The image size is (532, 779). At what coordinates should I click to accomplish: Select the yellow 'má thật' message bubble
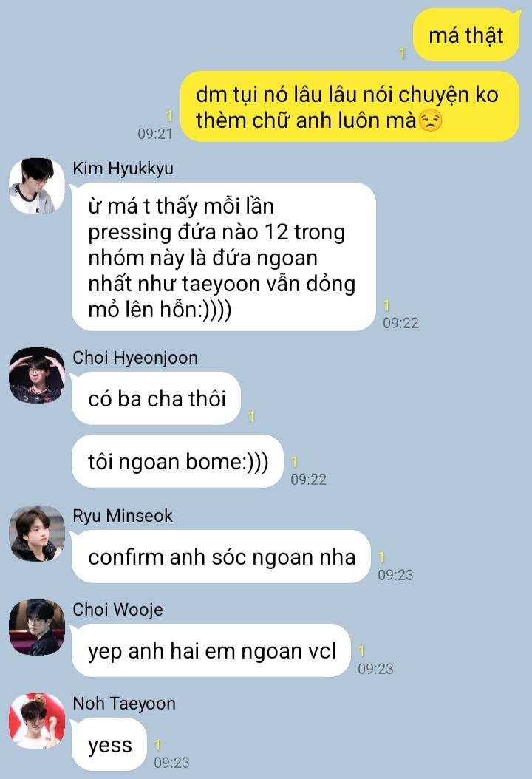tap(466, 35)
